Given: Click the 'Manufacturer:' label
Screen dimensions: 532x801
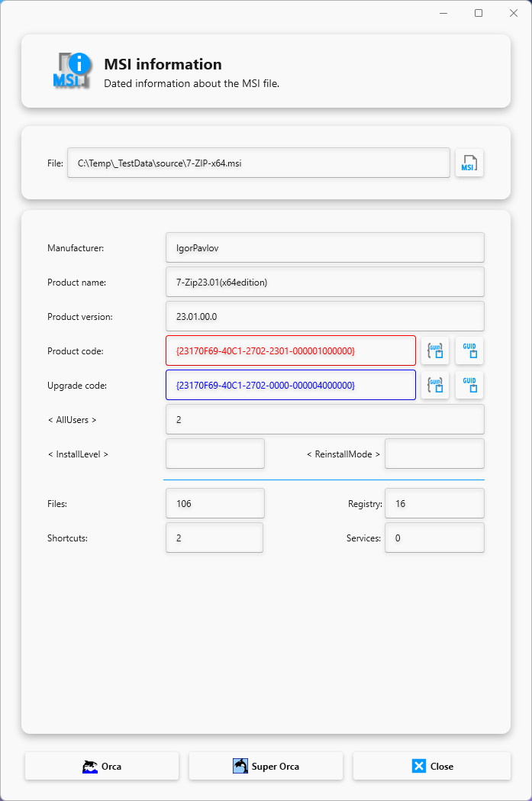Looking at the screenshot, I should (x=76, y=247).
